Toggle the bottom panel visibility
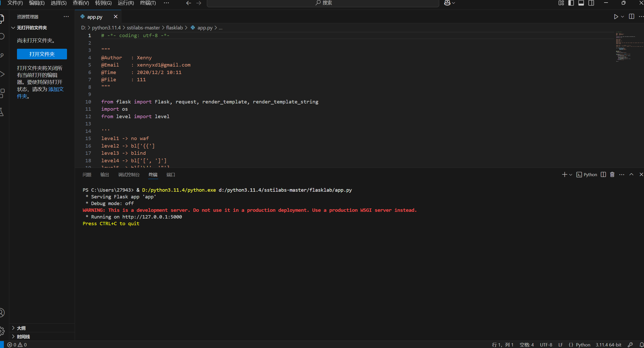 pos(581,3)
